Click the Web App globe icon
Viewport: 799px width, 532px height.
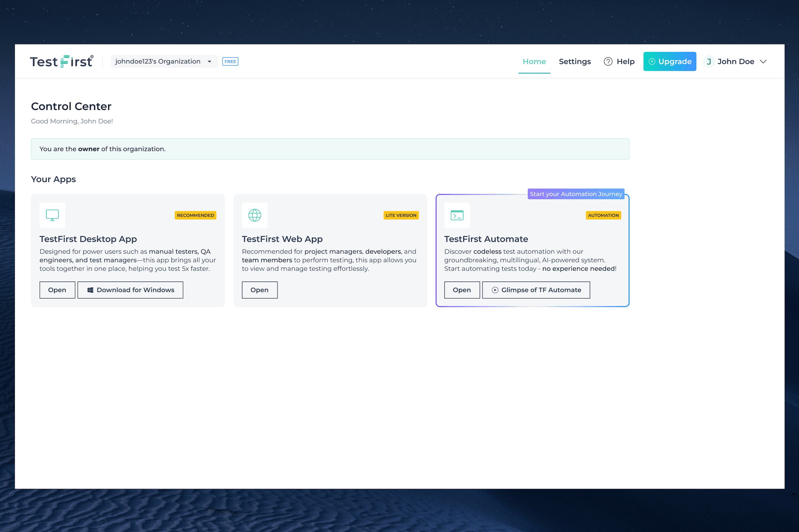click(x=255, y=215)
